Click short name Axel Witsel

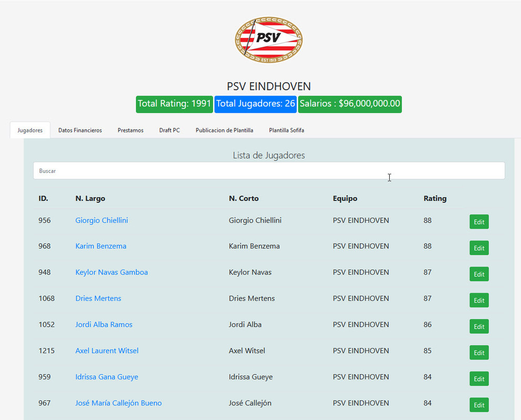click(x=247, y=351)
